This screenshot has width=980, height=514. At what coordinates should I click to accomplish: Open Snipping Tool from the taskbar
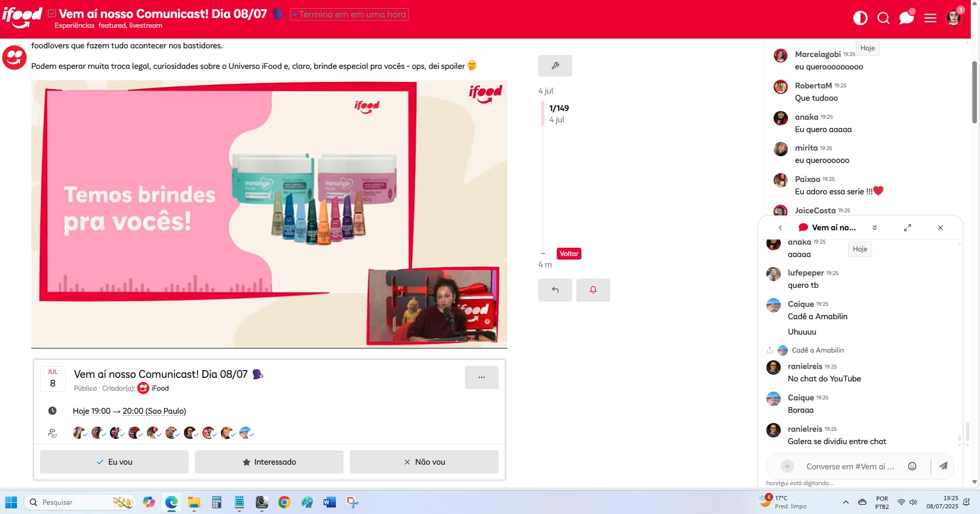coord(352,502)
